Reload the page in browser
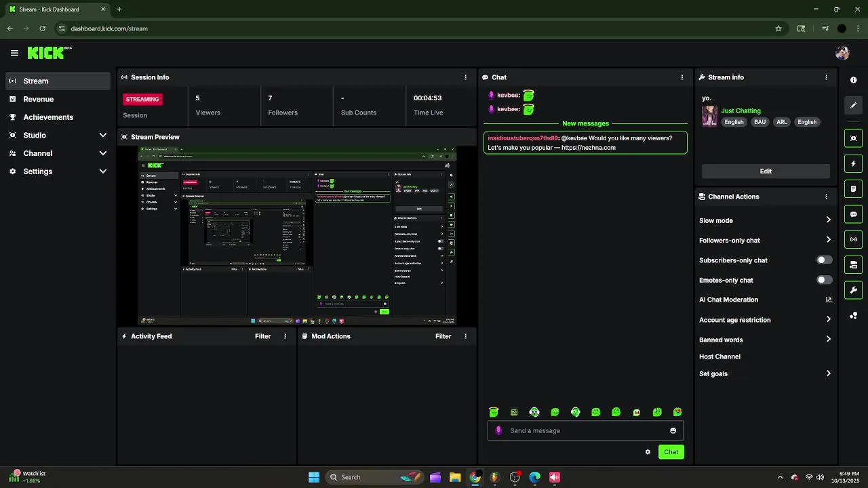 [42, 28]
